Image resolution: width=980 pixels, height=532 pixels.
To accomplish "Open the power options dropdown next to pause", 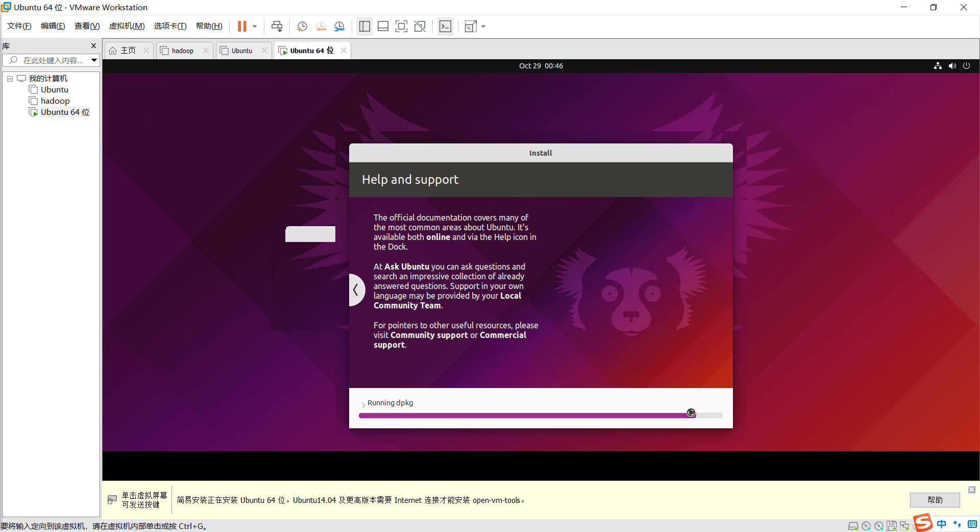I will click(x=255, y=26).
